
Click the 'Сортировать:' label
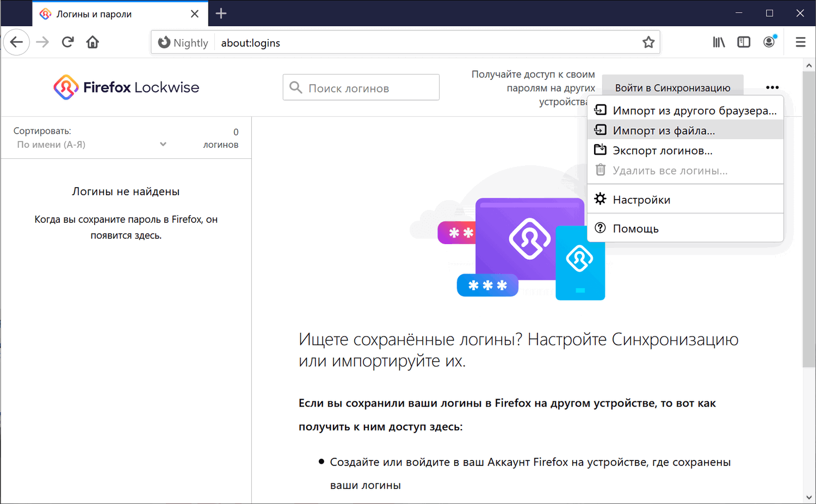coord(42,131)
